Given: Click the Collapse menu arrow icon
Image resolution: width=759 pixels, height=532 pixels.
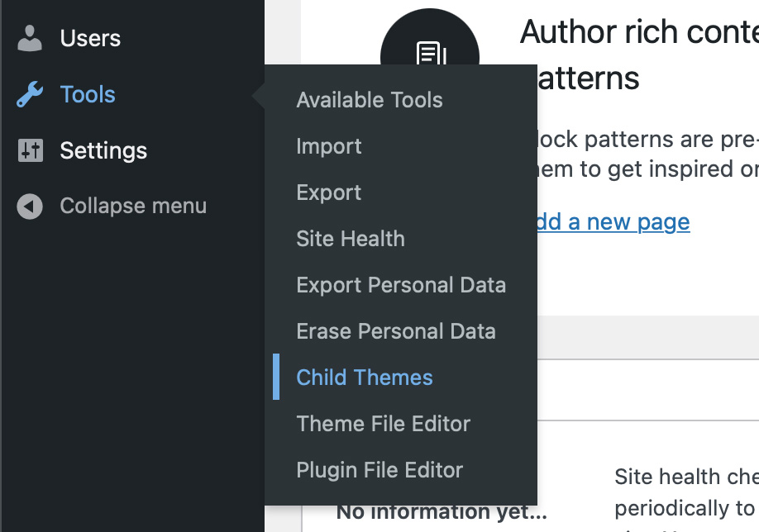Looking at the screenshot, I should click(30, 207).
